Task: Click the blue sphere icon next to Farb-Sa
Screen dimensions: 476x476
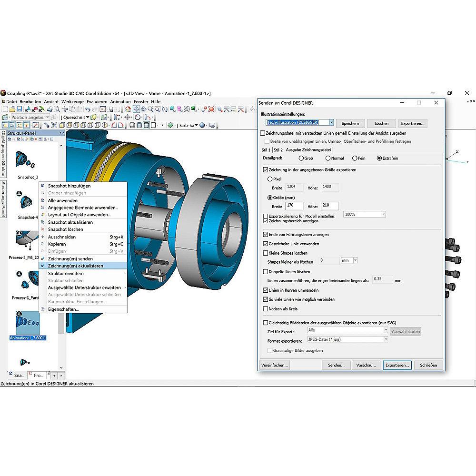Action: click(202, 125)
